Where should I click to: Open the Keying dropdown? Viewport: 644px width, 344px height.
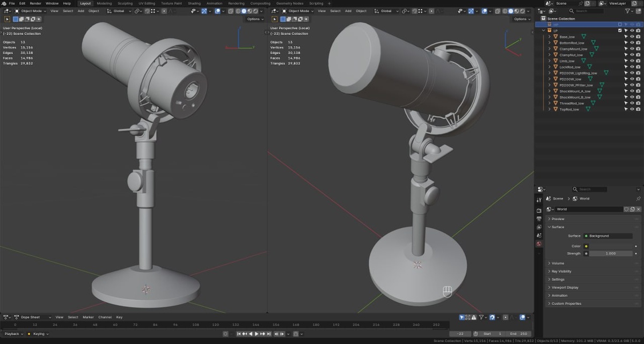41,334
